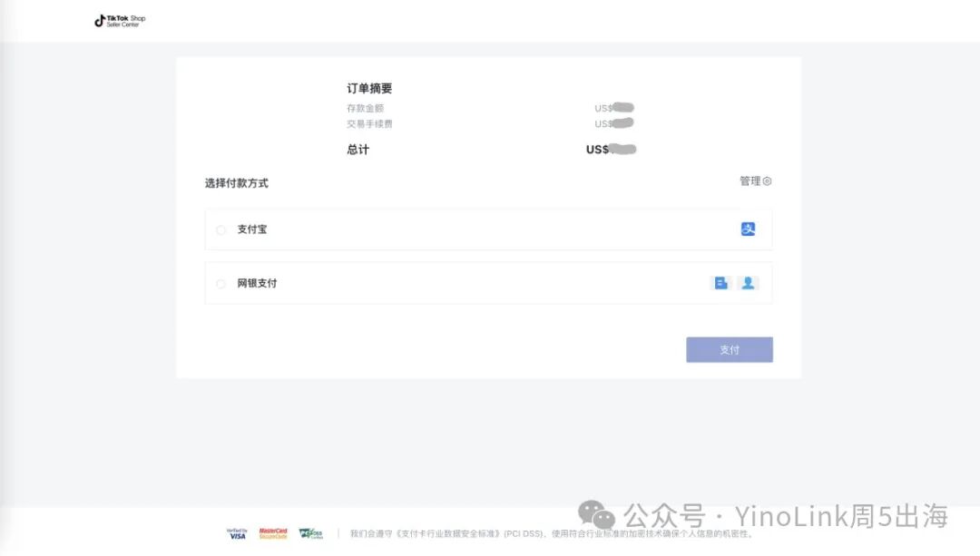Image resolution: width=980 pixels, height=556 pixels.
Task: Click the MasterCard SecureCode badge
Action: pos(274,534)
